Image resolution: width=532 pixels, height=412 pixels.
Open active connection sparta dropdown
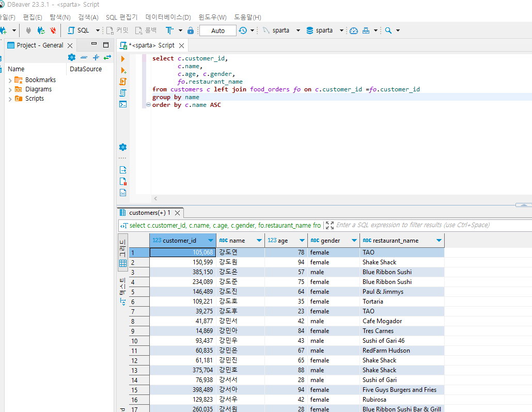(x=298, y=30)
